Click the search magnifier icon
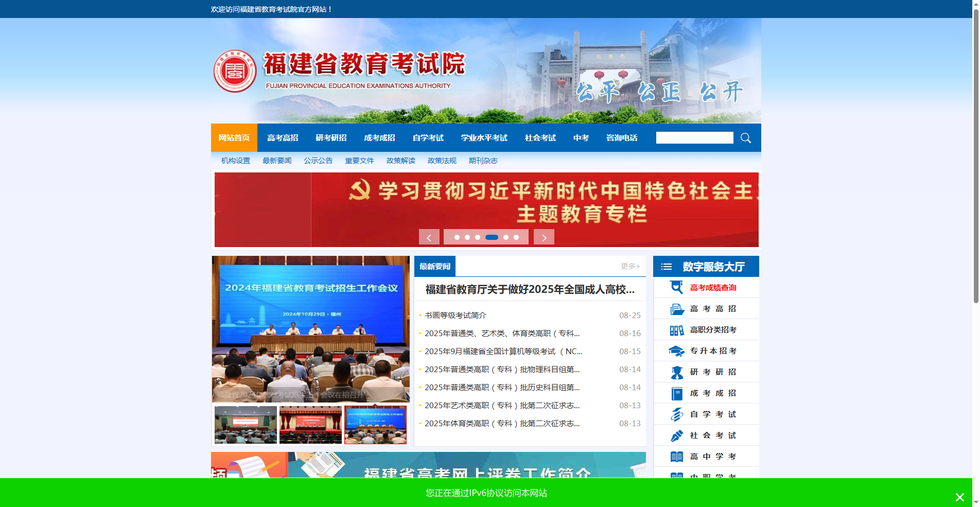The image size is (980, 507). [x=745, y=137]
